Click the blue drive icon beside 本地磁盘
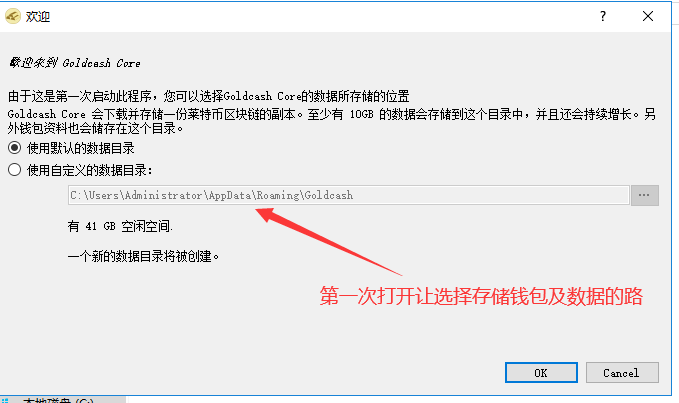This screenshot has height=403, width=679. [x=5, y=400]
